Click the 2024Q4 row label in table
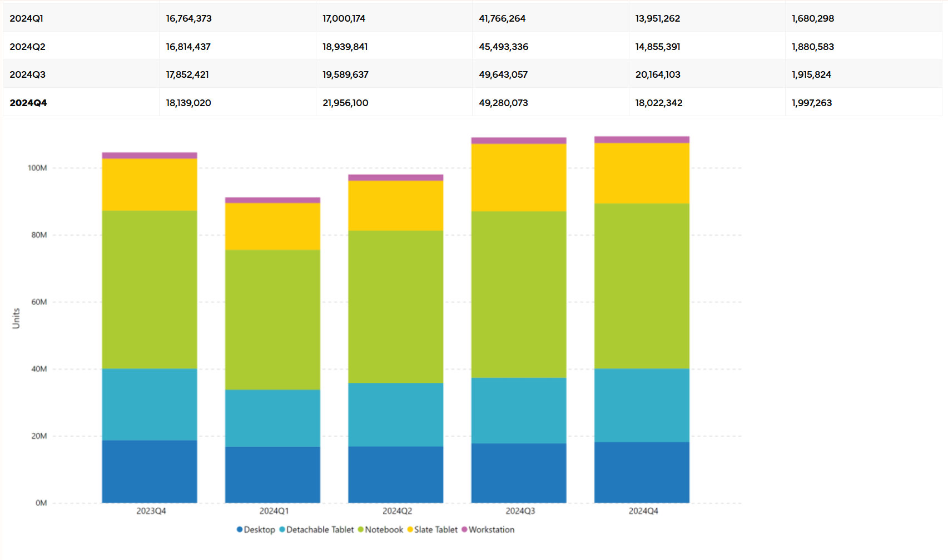948x560 pixels. [28, 103]
